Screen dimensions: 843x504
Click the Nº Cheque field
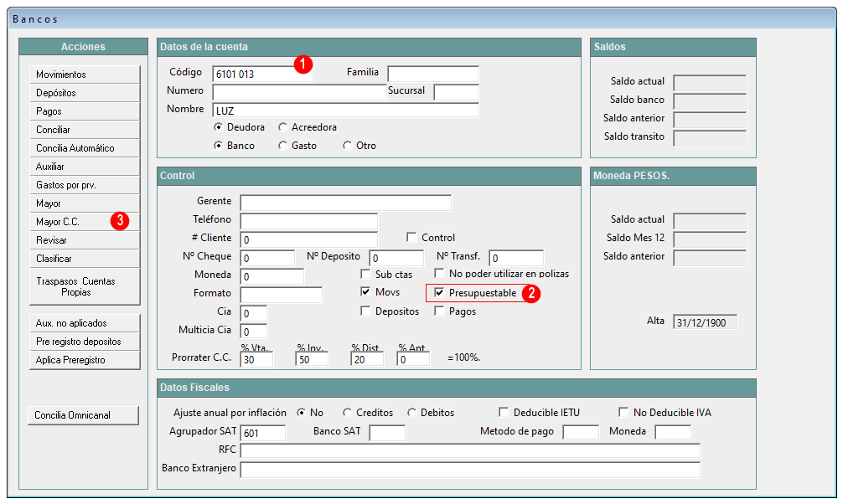point(267,258)
